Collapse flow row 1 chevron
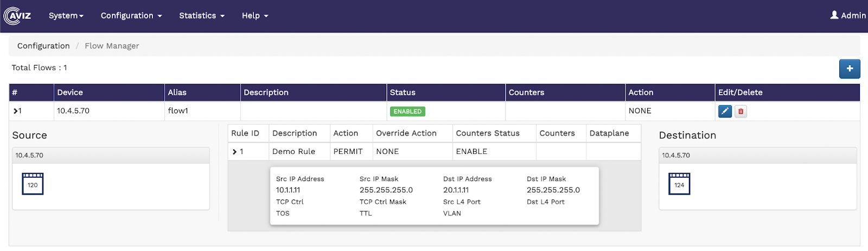Viewport: 868px width, 251px height. 15,111
